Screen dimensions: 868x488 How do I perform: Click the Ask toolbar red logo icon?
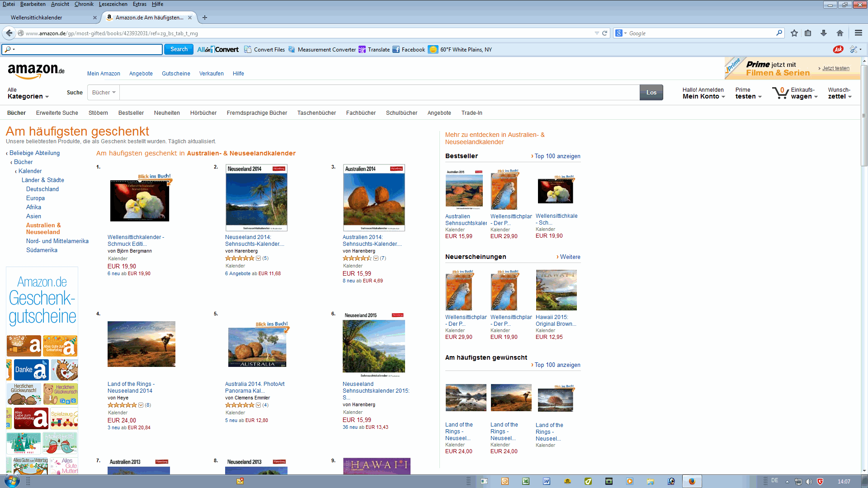coord(838,49)
